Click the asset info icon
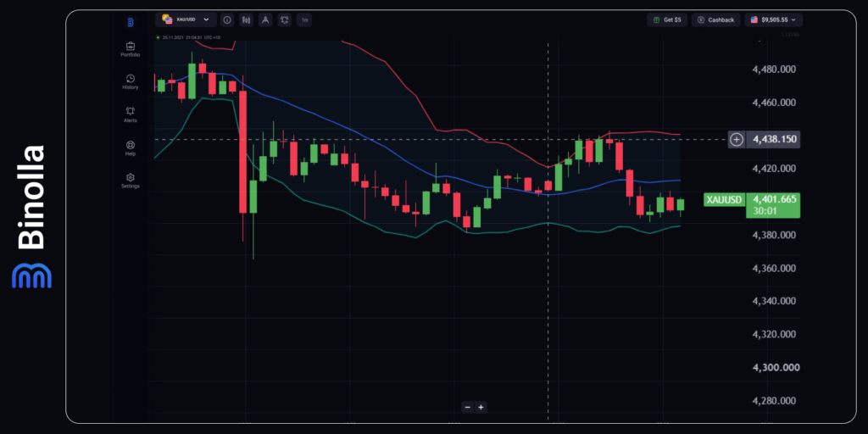The width and height of the screenshot is (868, 434). pyautogui.click(x=226, y=20)
